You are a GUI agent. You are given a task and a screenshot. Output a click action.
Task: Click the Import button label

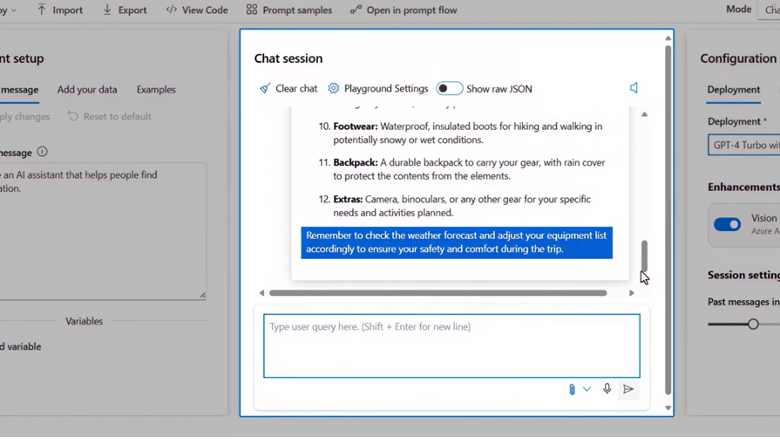(x=68, y=10)
